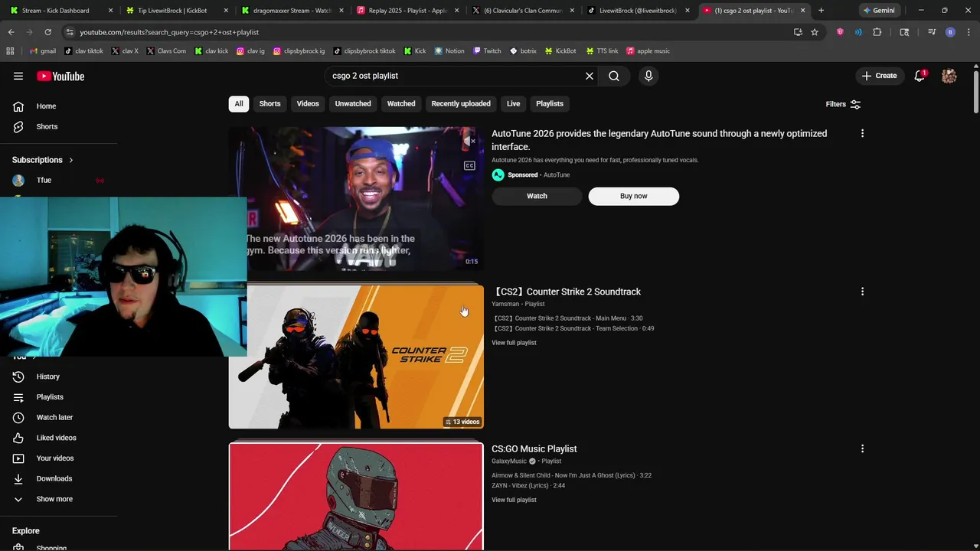Image resolution: width=980 pixels, height=551 pixels.
Task: Select the Playlists filter chip
Action: click(x=550, y=104)
